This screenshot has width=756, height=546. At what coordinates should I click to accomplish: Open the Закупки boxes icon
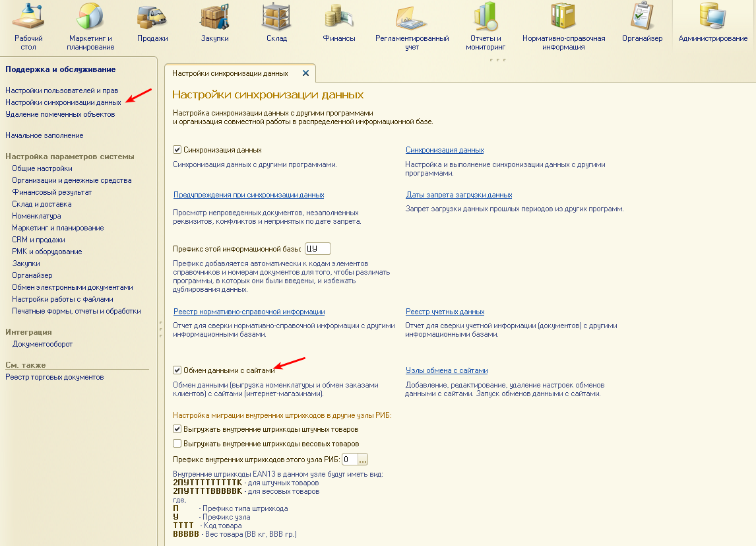[214, 17]
